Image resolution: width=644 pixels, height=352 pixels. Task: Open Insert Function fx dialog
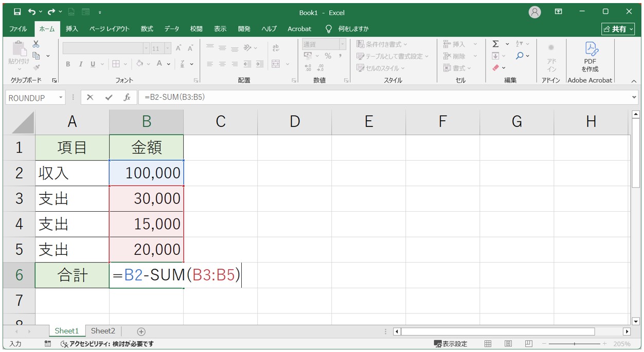tap(127, 97)
